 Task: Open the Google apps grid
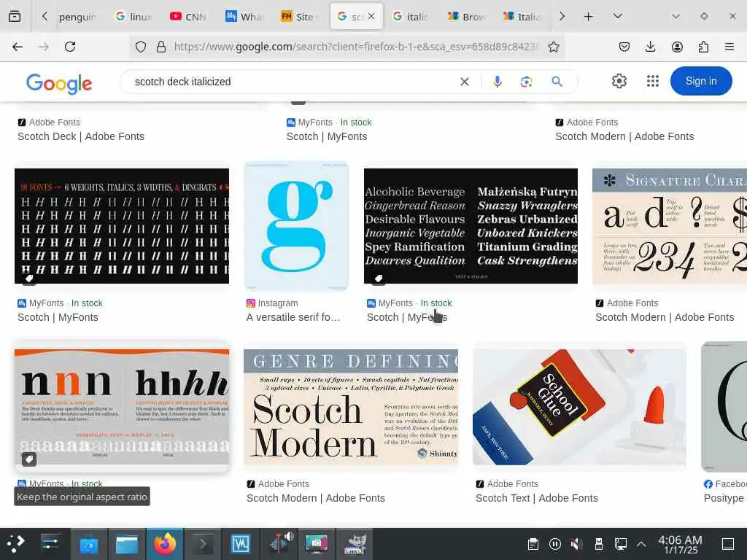pos(653,81)
